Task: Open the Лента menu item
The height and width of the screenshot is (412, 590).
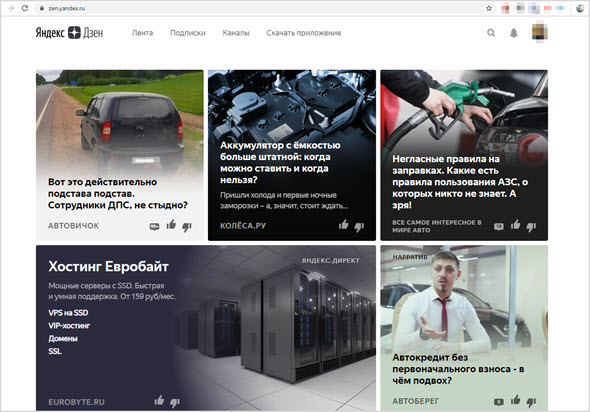Action: pos(142,33)
